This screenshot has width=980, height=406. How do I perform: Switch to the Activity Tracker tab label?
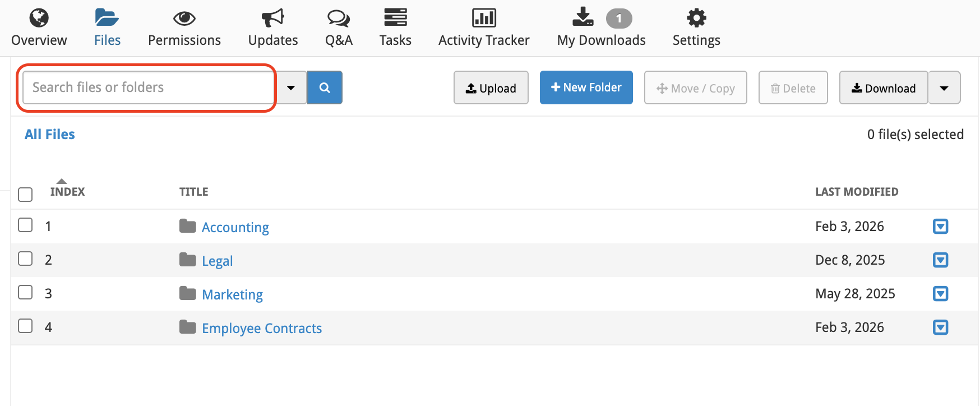pyautogui.click(x=484, y=40)
